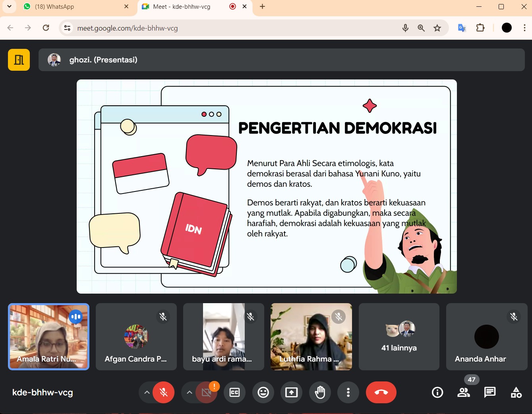Switch to the WhatsApp tab
Viewport: 532px width, 414px height.
[x=75, y=7]
